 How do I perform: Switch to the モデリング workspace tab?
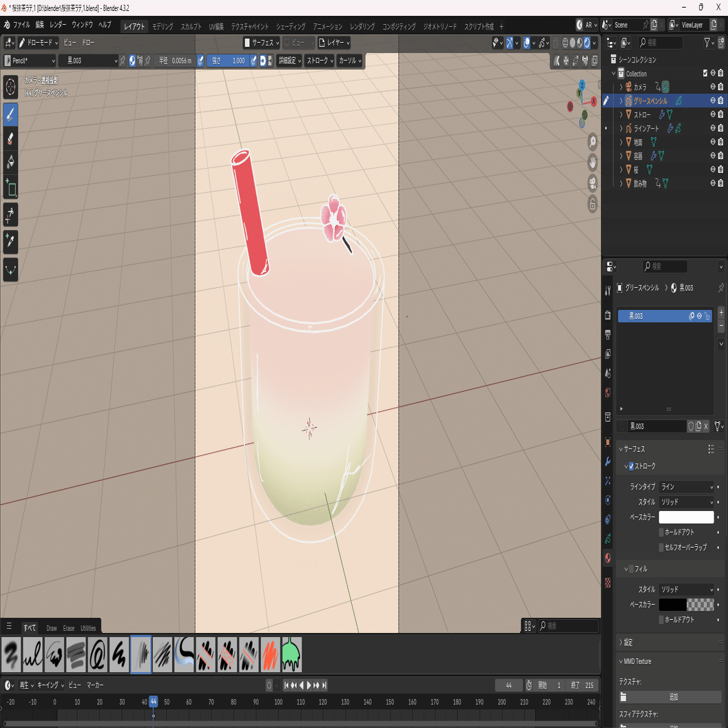pos(163,26)
